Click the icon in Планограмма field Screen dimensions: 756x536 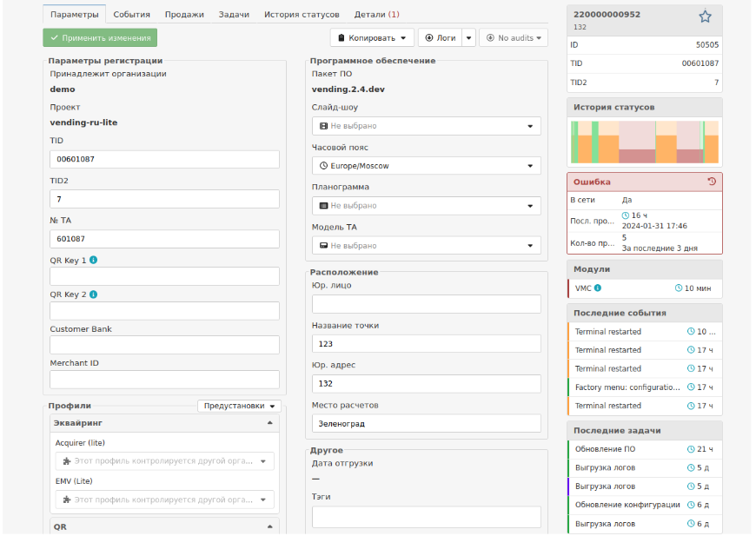323,205
